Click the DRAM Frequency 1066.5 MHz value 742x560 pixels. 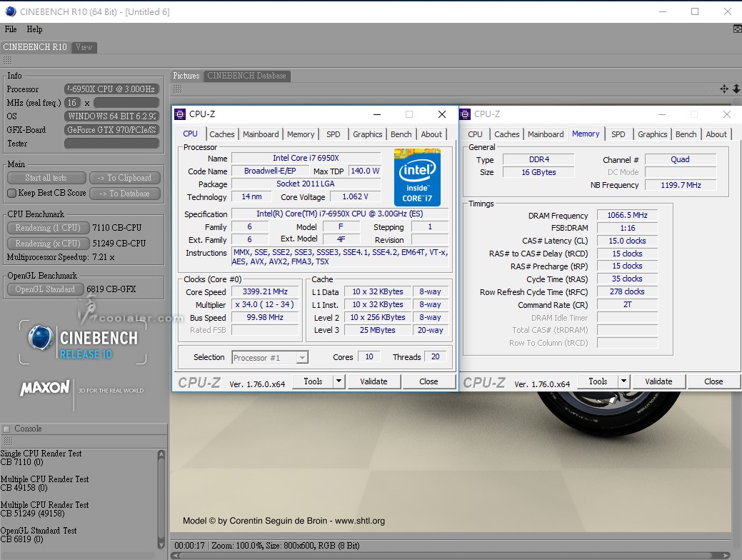point(628,215)
